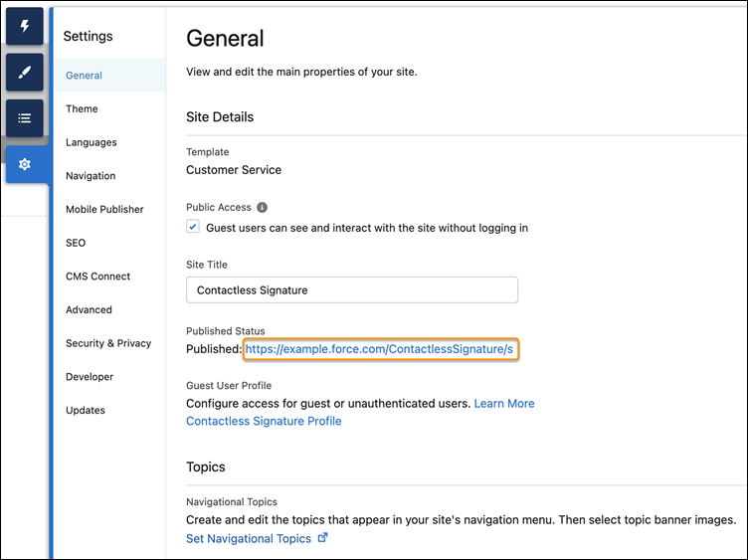Screen dimensions: 748x560
Task: Open Navigation settings section
Action: coord(91,175)
